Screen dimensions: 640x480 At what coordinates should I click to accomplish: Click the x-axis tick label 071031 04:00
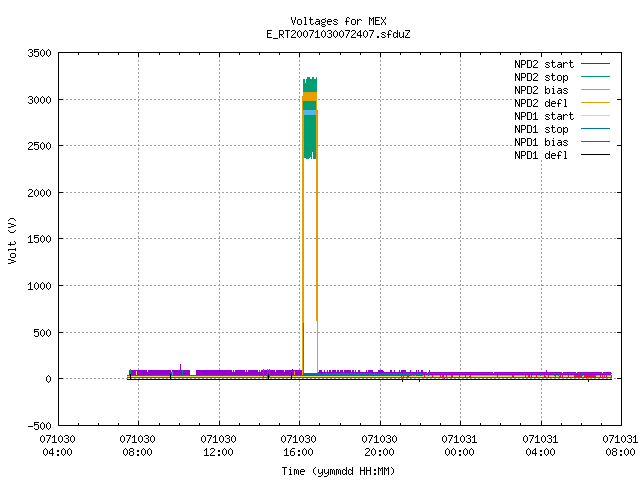click(x=540, y=446)
